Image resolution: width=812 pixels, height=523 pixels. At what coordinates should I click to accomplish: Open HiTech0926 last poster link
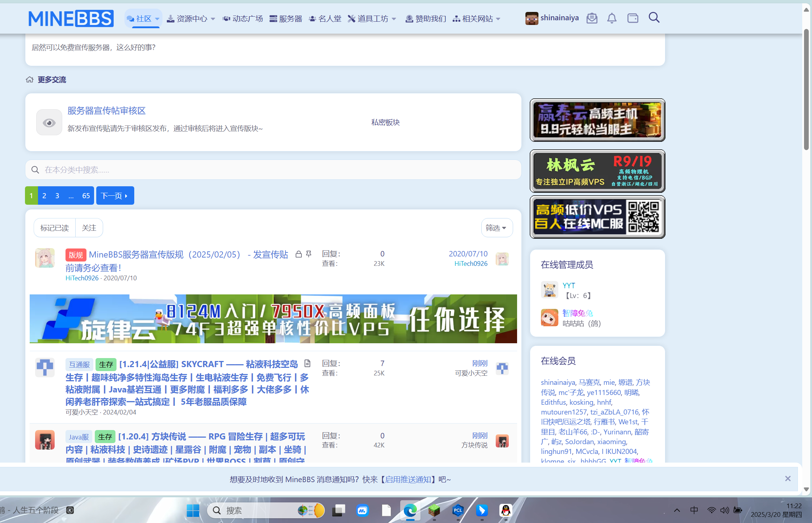[x=471, y=264]
